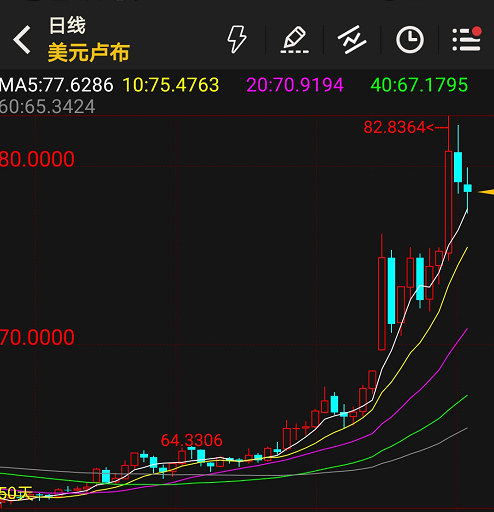Open the pencil drawing tool
Screen dimensions: 494x512
pyautogui.click(x=295, y=40)
